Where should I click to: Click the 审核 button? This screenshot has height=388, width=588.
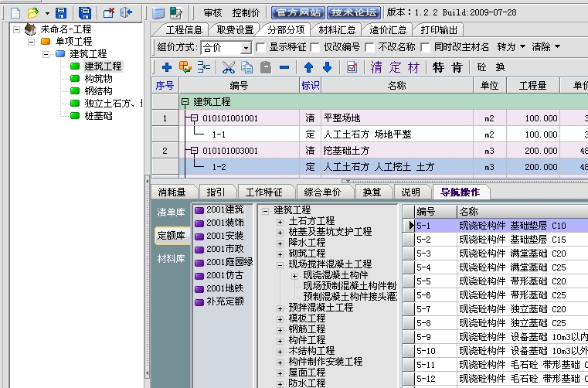[x=212, y=13]
